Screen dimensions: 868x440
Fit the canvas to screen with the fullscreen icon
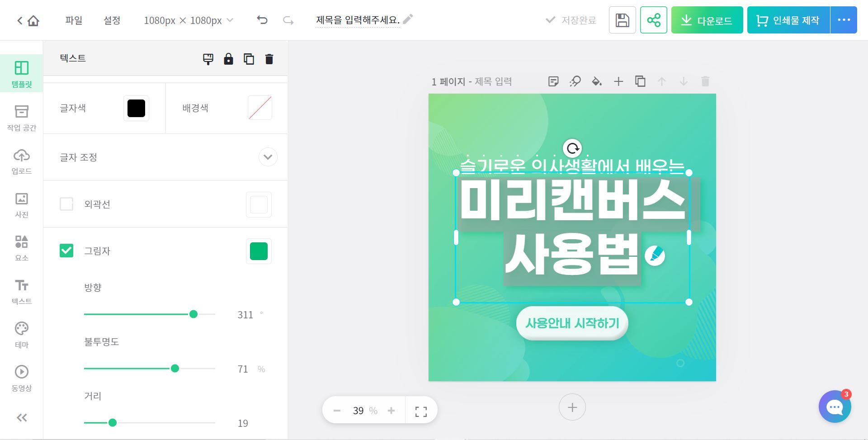(421, 411)
